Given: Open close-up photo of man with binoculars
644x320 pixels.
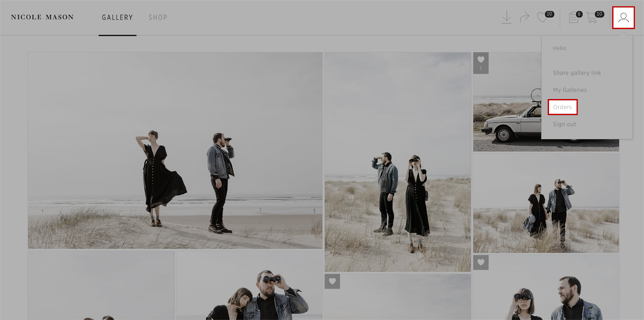Looking at the screenshot, I should (249, 285).
